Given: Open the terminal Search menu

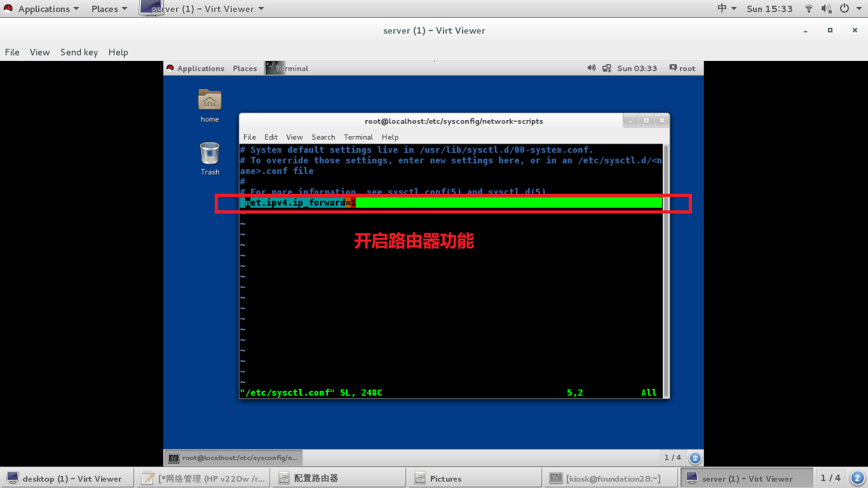Looking at the screenshot, I should (x=323, y=137).
